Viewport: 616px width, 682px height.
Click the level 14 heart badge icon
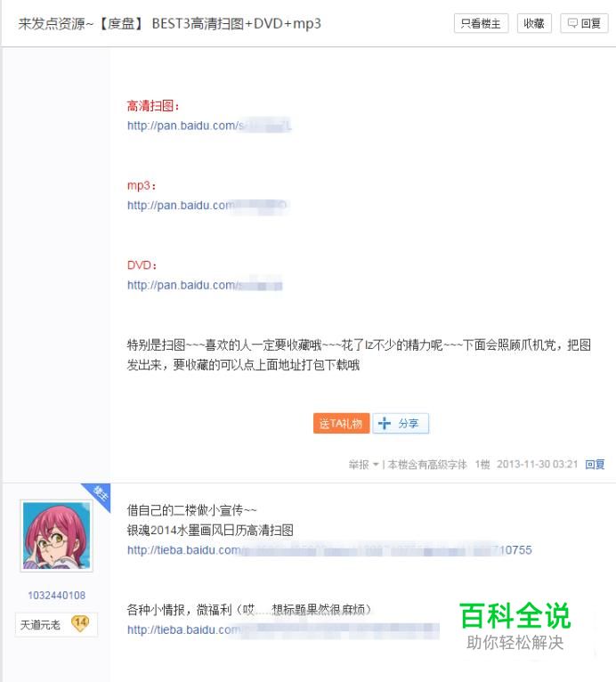(x=80, y=624)
